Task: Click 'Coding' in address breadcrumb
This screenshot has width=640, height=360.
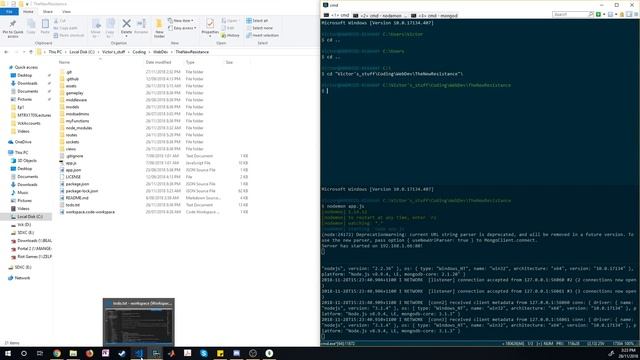Action: 139,52
